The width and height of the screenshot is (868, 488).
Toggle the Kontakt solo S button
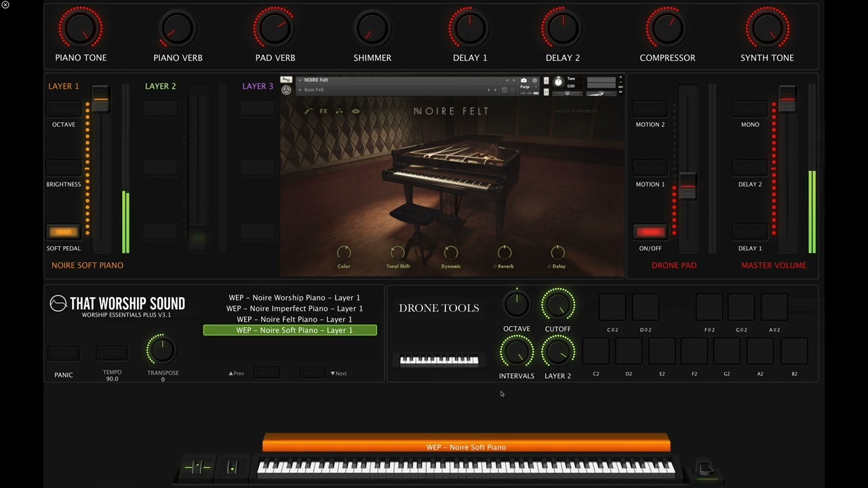click(x=547, y=81)
